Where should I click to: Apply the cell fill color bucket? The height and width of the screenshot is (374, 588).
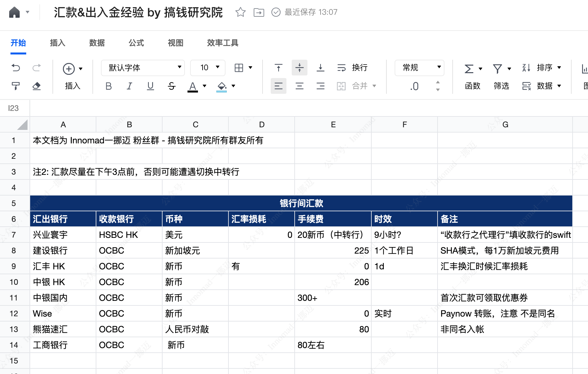coord(222,87)
